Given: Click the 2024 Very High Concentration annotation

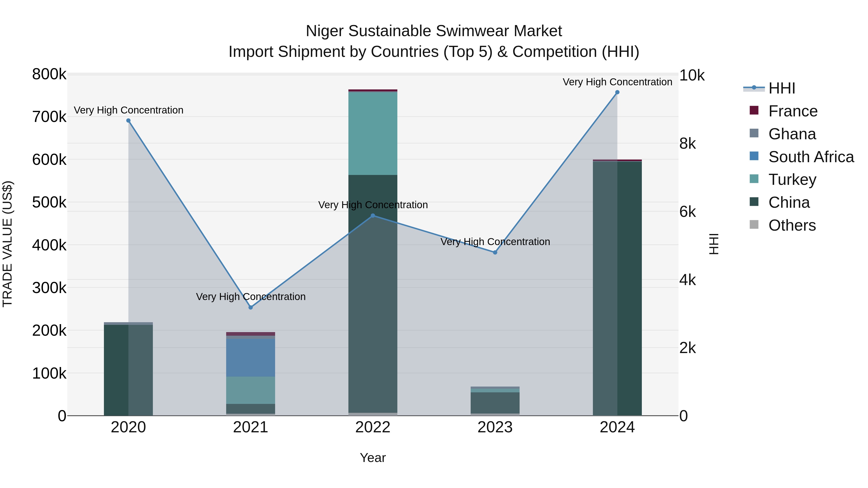Looking at the screenshot, I should coord(618,82).
